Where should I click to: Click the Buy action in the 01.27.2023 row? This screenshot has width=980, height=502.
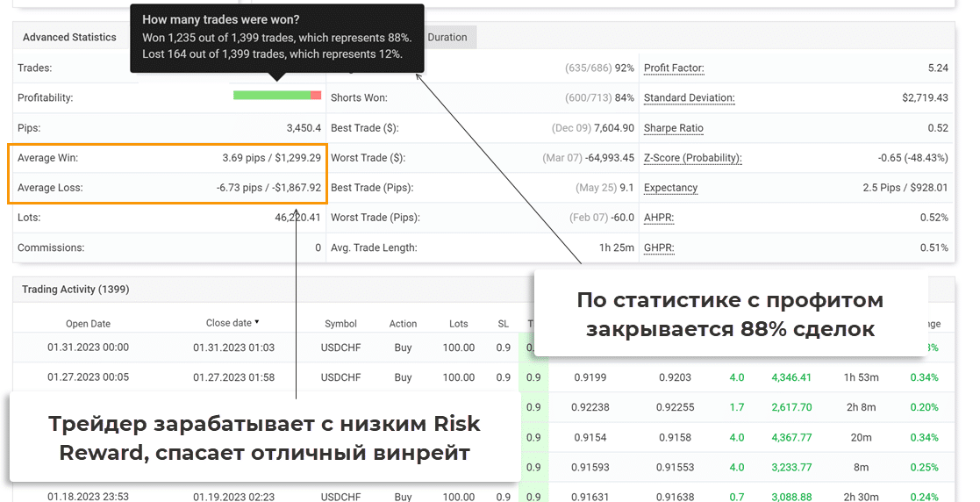403,377
